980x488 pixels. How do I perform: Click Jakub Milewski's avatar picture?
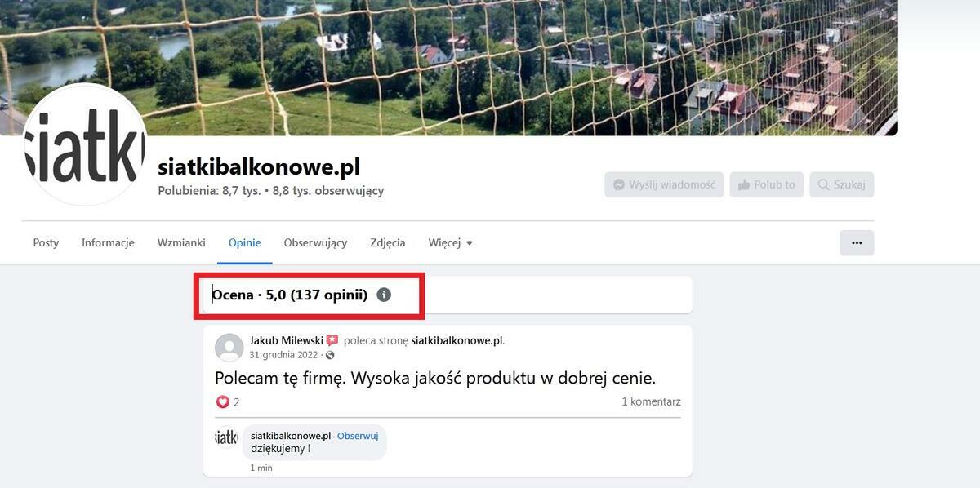229,348
